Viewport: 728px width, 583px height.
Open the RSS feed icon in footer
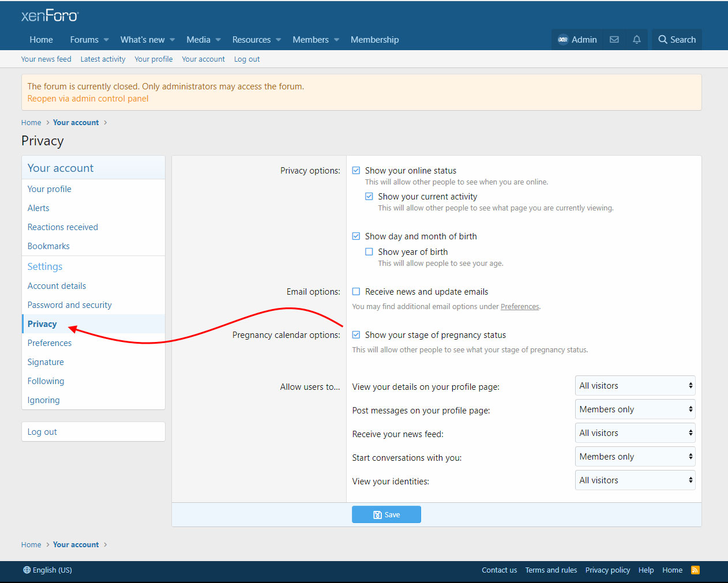pyautogui.click(x=695, y=570)
